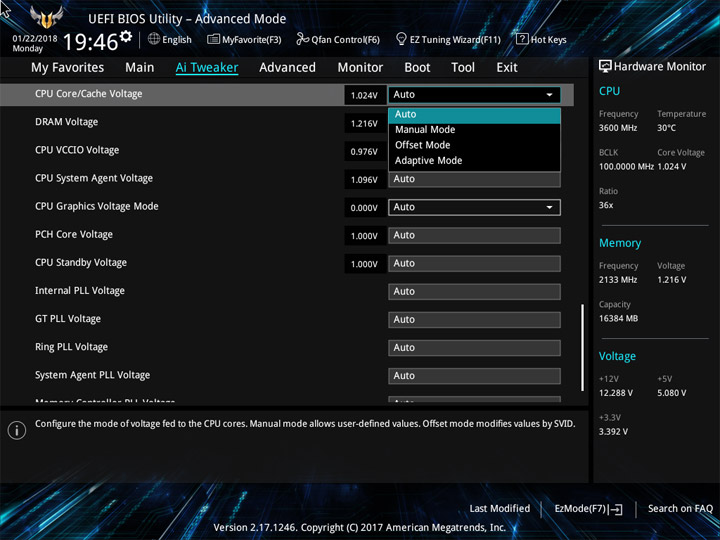Viewport: 720px width, 540px height.
Task: Choose Offset Mode option
Action: [474, 145]
